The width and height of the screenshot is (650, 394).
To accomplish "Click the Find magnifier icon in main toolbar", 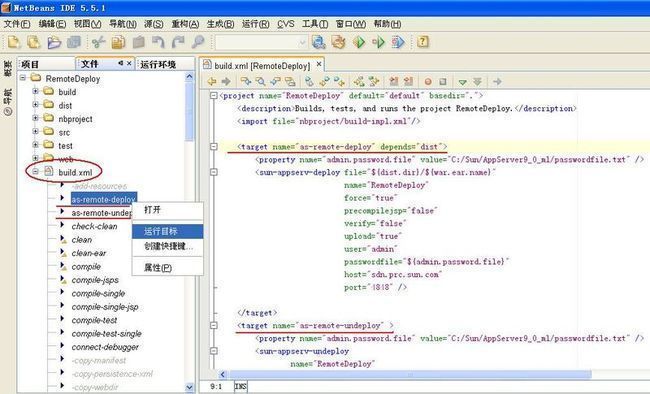I will [198, 42].
